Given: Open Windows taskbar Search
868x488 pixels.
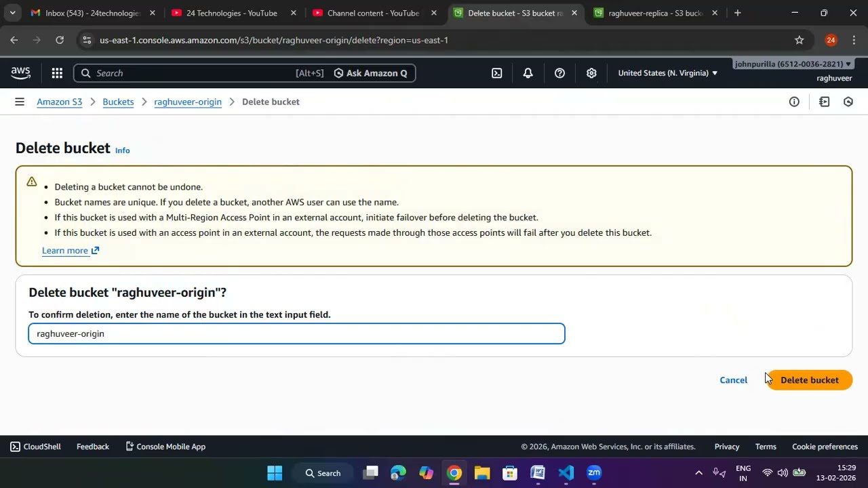Looking at the screenshot, I should [323, 473].
